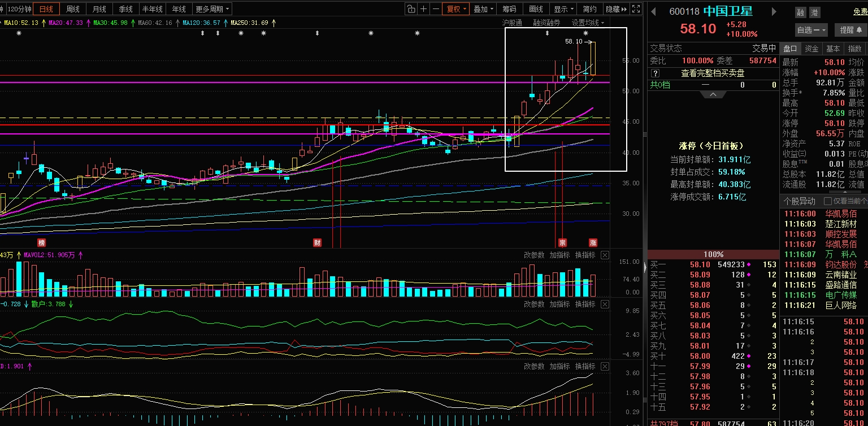This screenshot has width=868, height=426.
Task: Click the 免费 link at top right
Action: tap(860, 12)
